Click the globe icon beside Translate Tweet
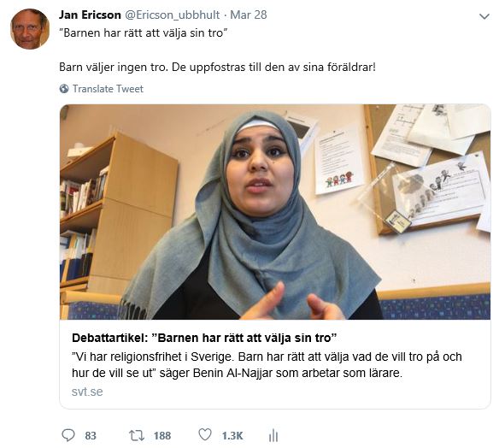The width and height of the screenshot is (499, 448). click(x=64, y=89)
